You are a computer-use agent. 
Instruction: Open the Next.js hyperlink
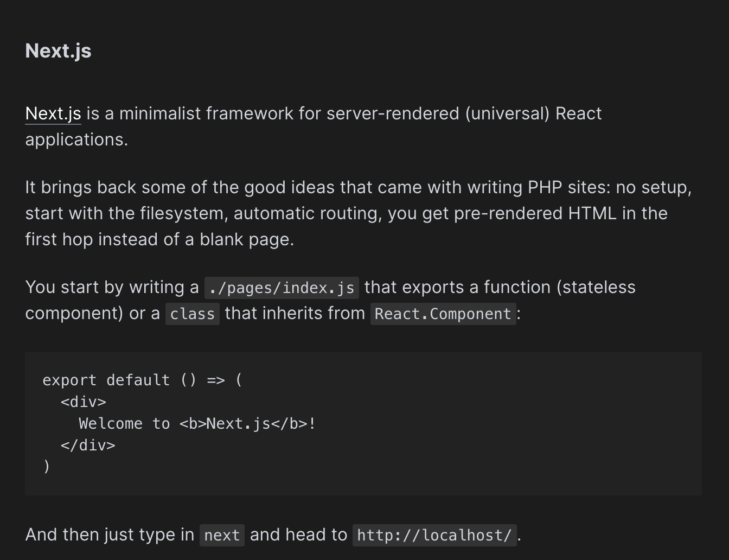point(53,113)
